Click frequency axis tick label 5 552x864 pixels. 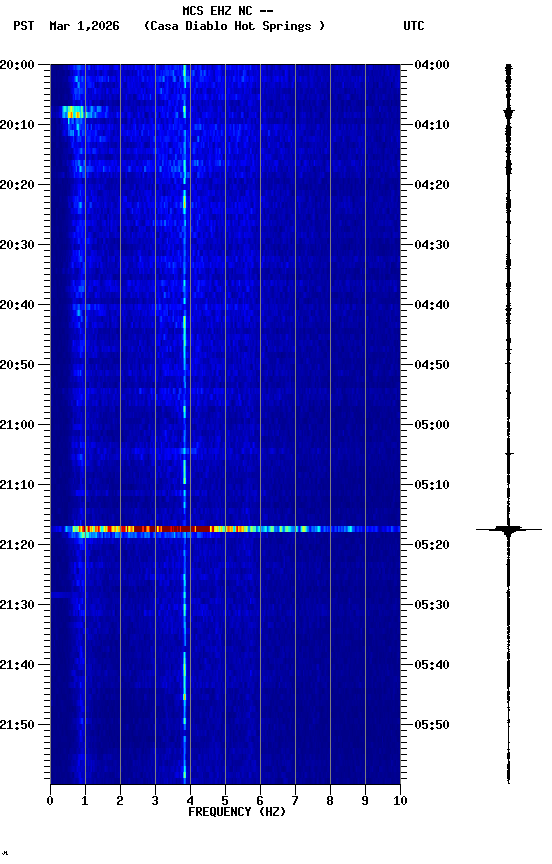pyautogui.click(x=225, y=801)
